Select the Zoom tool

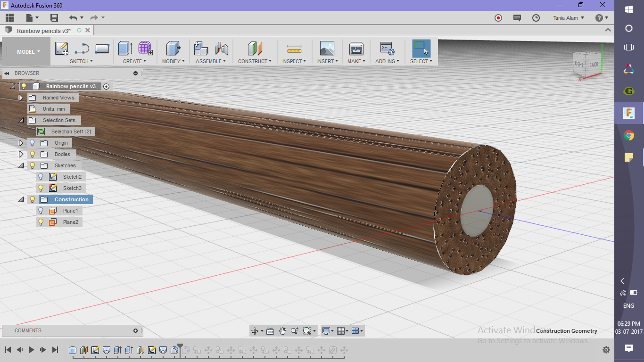click(295, 331)
